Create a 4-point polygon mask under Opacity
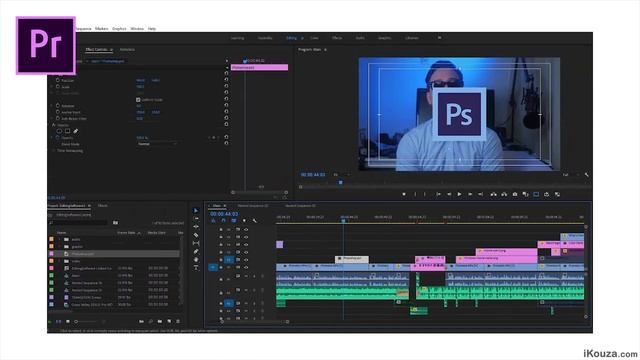This screenshot has width=640, height=360. tap(67, 131)
